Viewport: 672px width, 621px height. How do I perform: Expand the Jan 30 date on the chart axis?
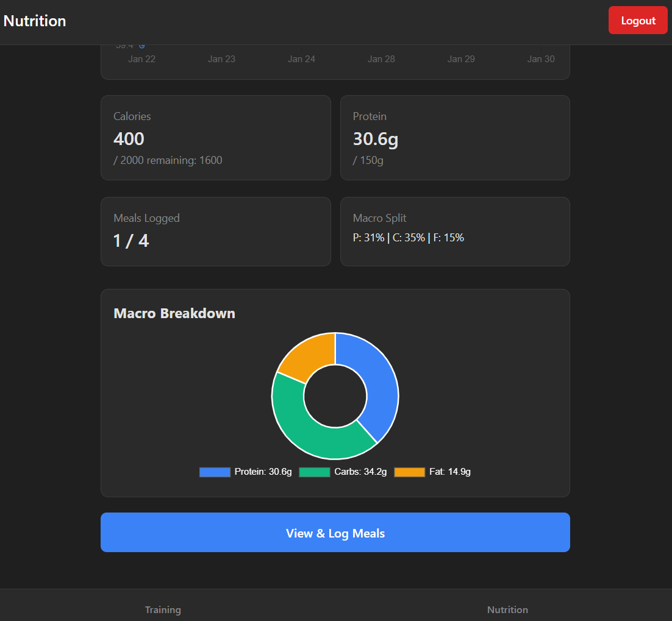(x=541, y=59)
